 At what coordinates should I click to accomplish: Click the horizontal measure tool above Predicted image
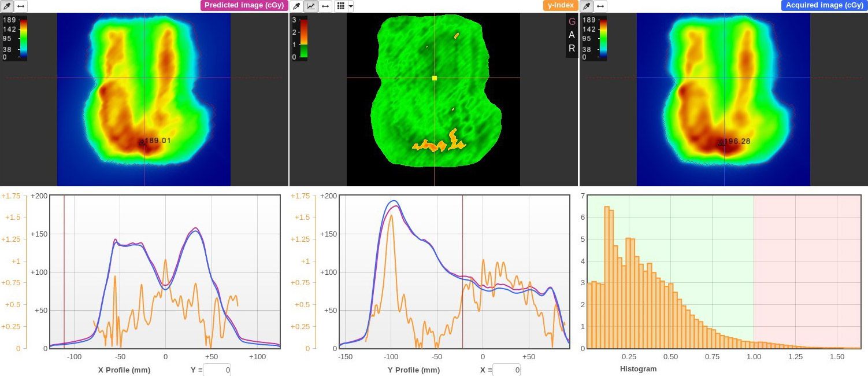21,6
